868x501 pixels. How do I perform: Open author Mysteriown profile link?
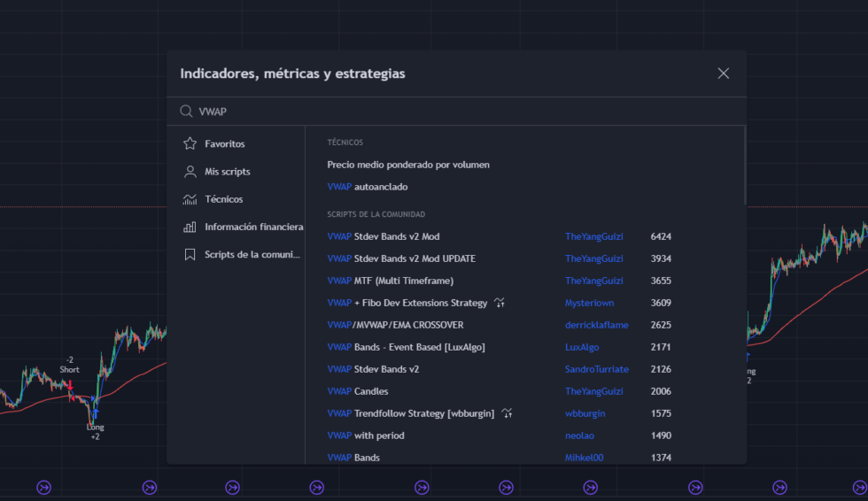(x=589, y=303)
